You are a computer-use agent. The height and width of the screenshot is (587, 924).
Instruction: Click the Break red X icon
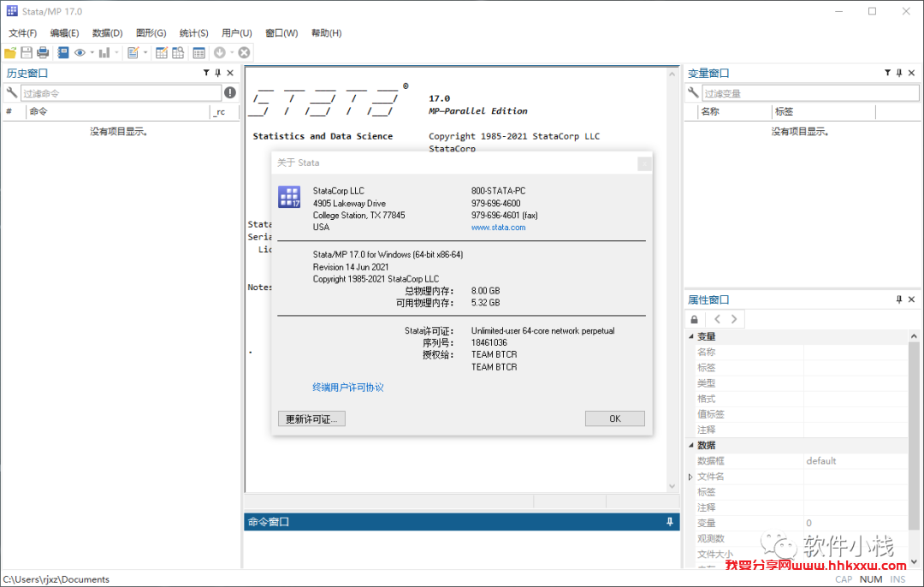pyautogui.click(x=244, y=52)
